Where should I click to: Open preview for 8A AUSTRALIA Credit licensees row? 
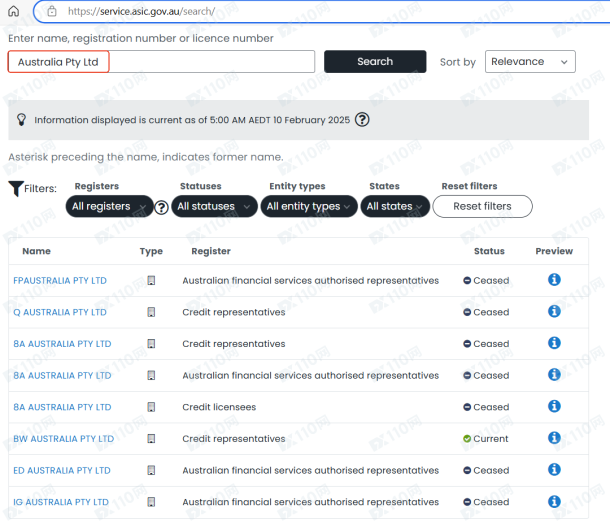(x=554, y=406)
